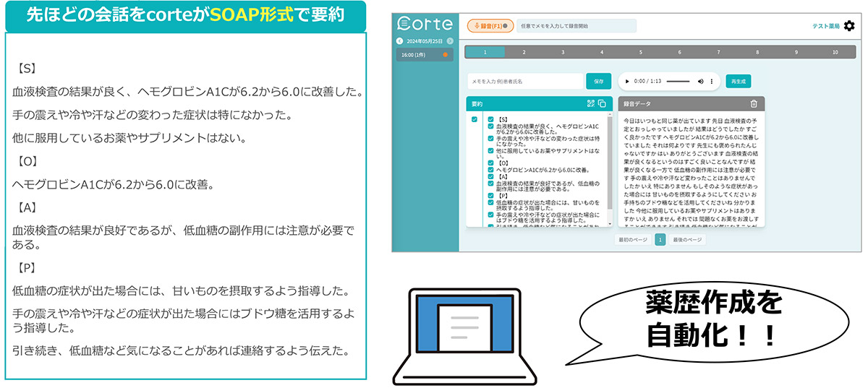Uncheck 低血糖の症状が出た場合には line

coord(490,202)
